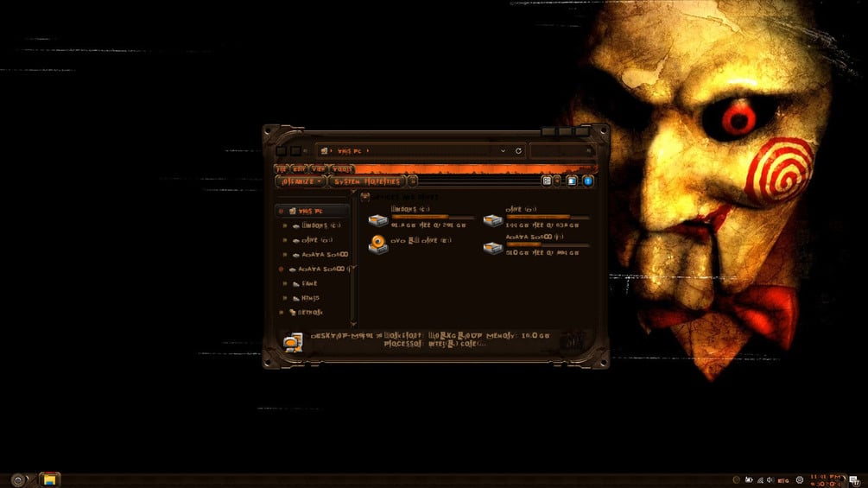Viewport: 868px width, 488px height.
Task: Click the forward navigation arrow button
Action: tap(295, 150)
